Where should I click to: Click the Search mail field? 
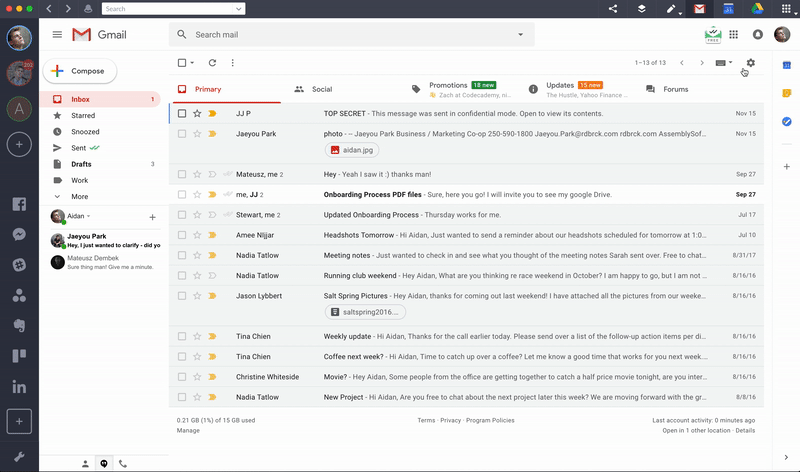pyautogui.click(x=352, y=35)
